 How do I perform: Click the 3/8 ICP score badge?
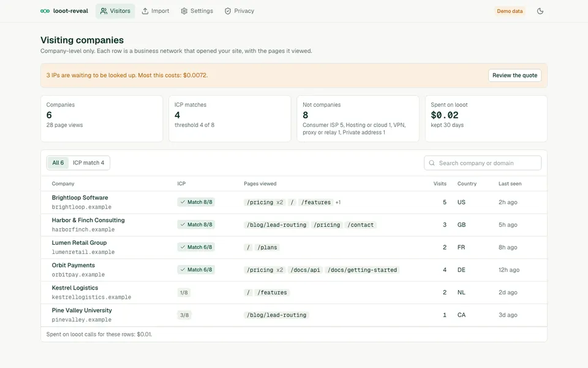184,315
